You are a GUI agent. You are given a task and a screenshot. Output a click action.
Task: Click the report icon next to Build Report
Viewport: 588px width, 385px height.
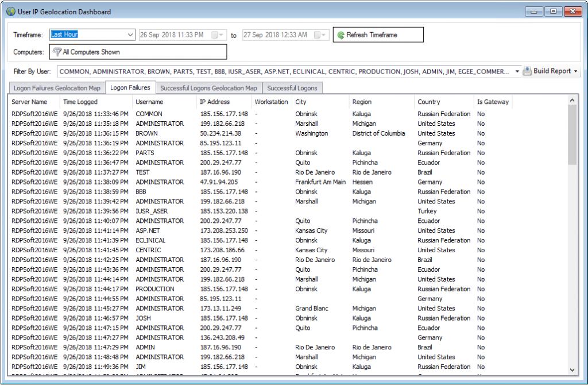[527, 70]
